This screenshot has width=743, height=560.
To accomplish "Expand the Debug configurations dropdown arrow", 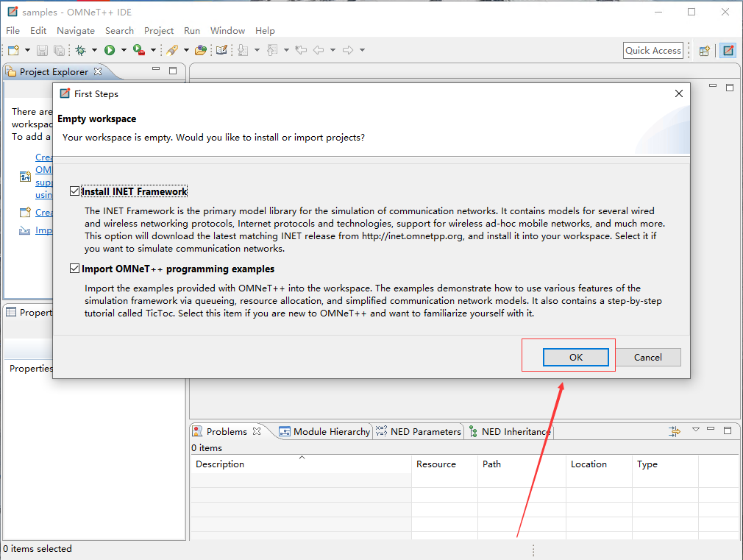I will click(x=94, y=50).
